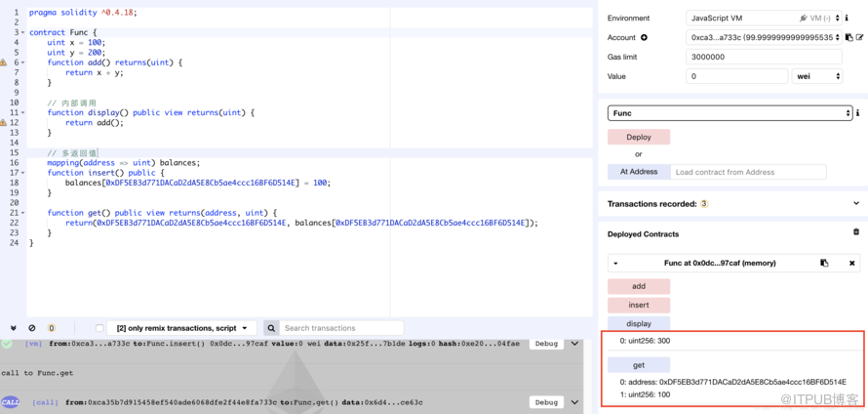Click the Deploy button
Viewport: 868px width, 414px height.
coord(639,138)
